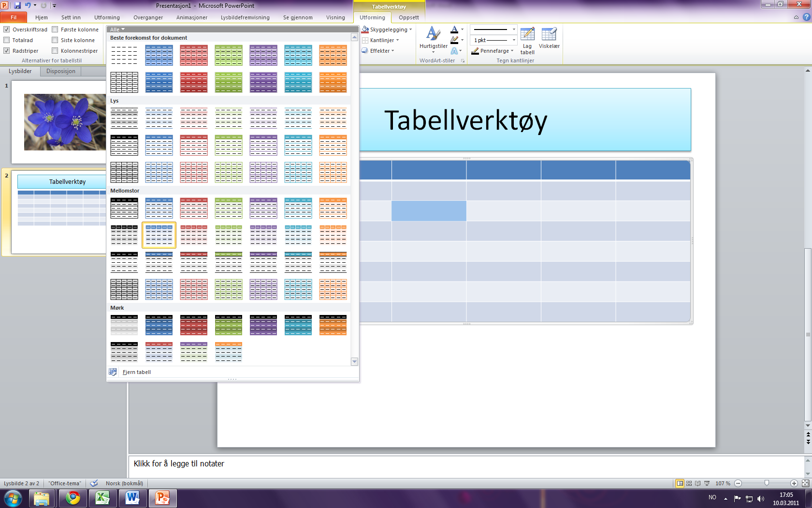812x508 pixels.
Task: Click zoom in plus button
Action: point(794,483)
